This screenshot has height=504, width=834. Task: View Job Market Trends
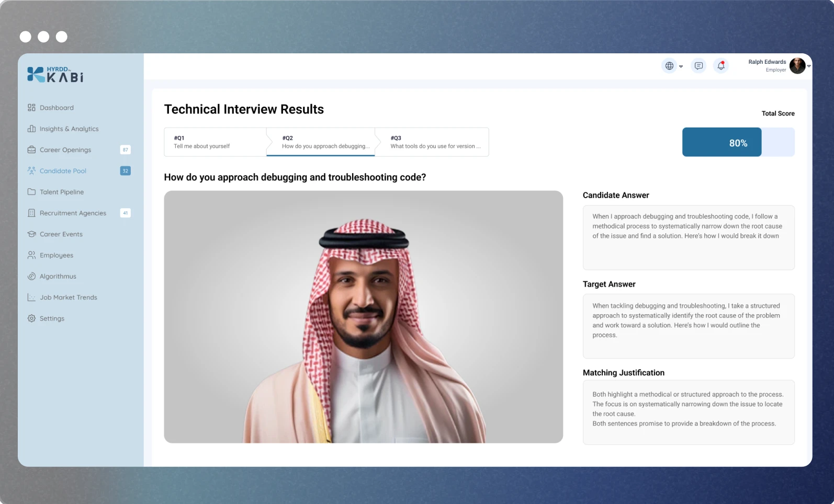(x=69, y=297)
